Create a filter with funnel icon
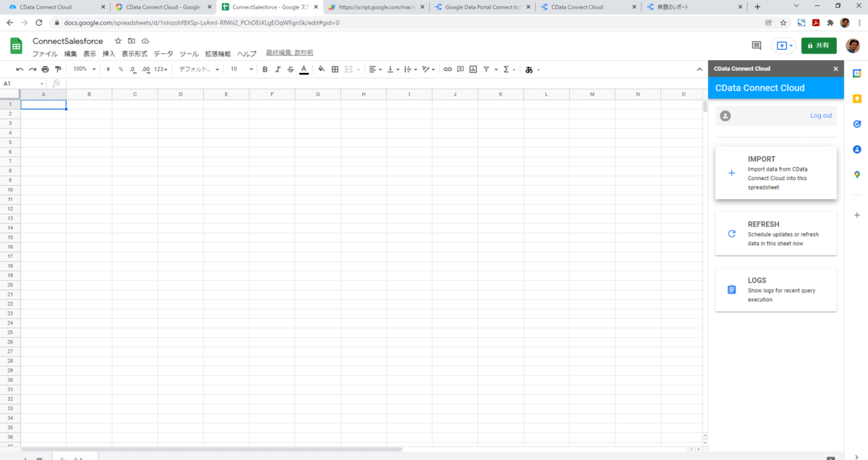The image size is (868, 460). pos(486,69)
